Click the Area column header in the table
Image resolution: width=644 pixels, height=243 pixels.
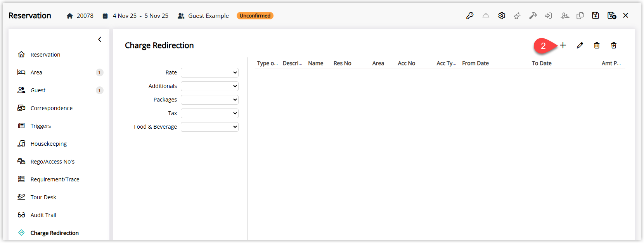click(x=378, y=63)
